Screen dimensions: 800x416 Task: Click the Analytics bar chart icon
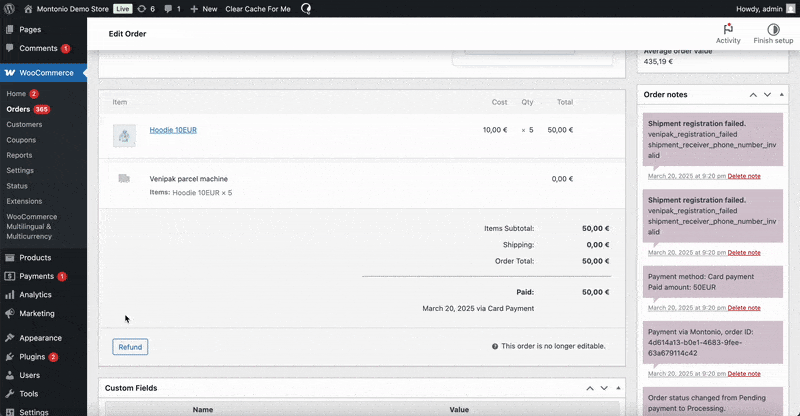(9, 295)
